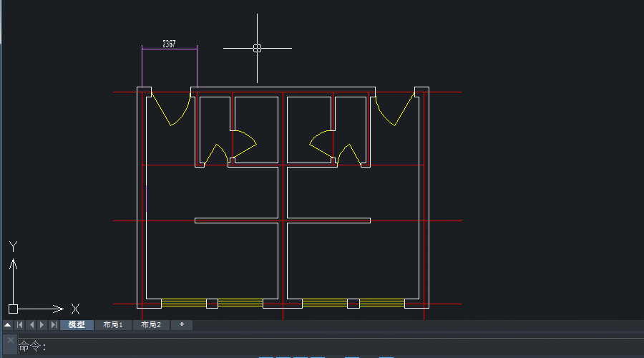
Task: Close the command line panel
Action: tap(10, 341)
